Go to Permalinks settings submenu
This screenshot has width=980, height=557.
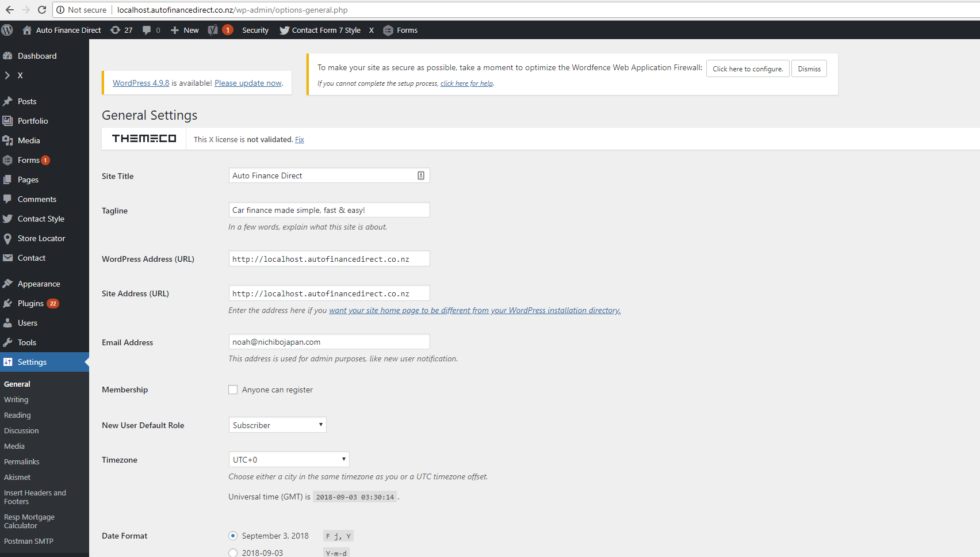pos(22,461)
